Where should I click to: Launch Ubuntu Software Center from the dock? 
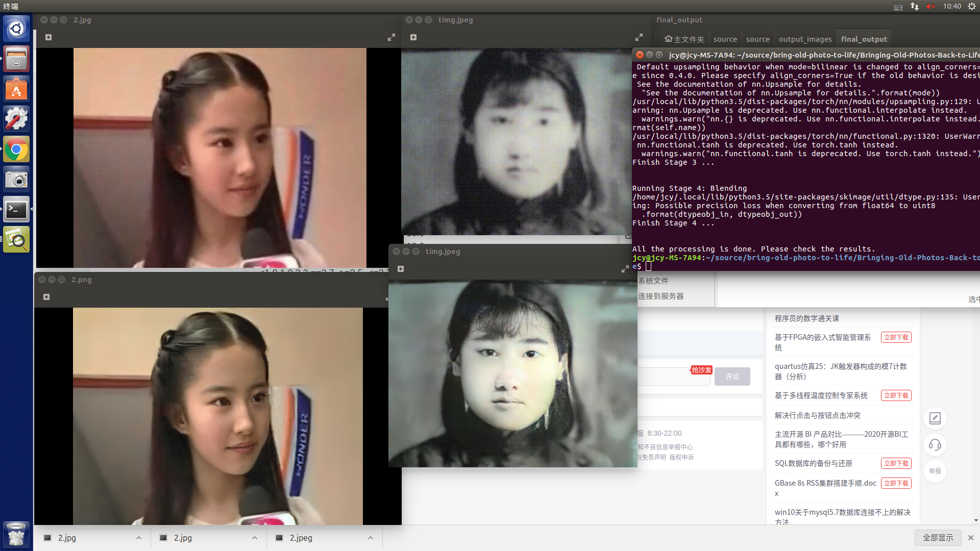16,89
